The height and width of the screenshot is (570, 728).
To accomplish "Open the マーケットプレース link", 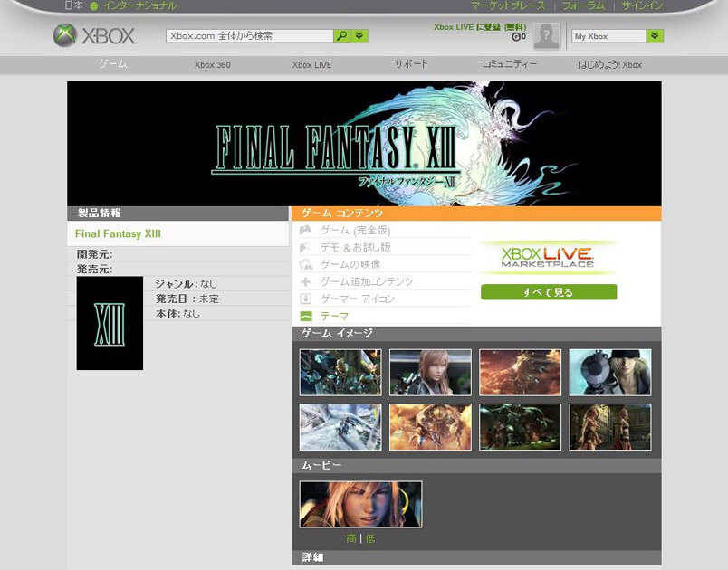I will 508,5.
